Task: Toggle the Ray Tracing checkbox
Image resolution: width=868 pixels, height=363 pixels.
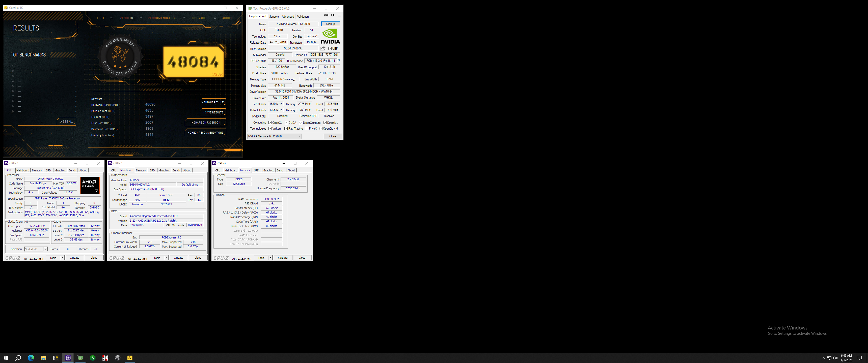Action: click(x=286, y=129)
